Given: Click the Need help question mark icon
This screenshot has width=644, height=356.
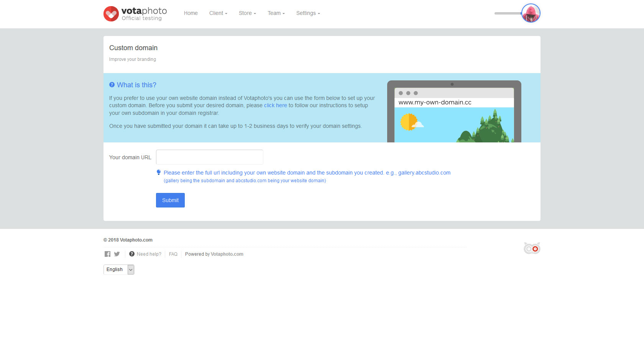Looking at the screenshot, I should tap(132, 254).
